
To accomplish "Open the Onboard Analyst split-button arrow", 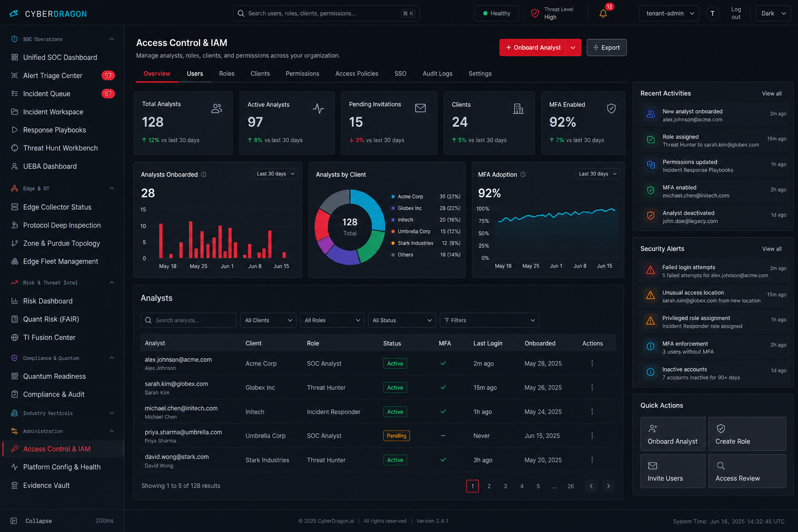I will [573, 47].
